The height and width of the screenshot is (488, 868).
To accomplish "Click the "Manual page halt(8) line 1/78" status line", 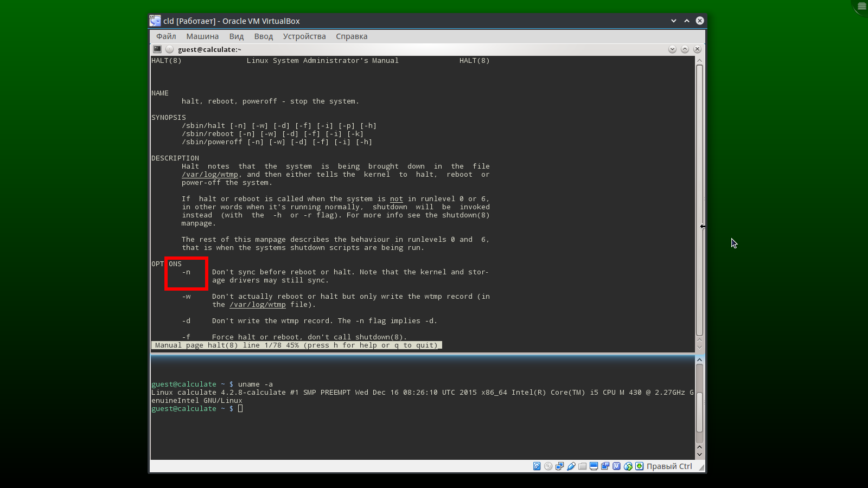I will coord(296,345).
